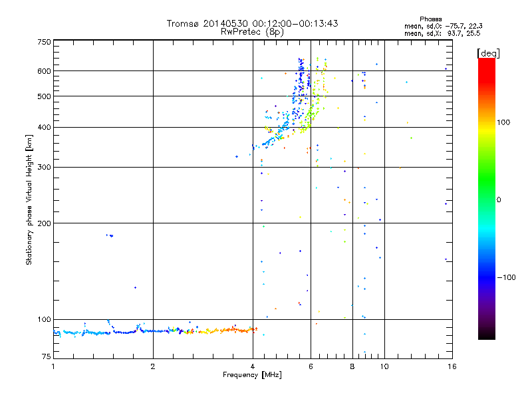This screenshot has height=399, width=532.
Task: Click the "Frequency [MHz]" axis title
Action: (252, 375)
